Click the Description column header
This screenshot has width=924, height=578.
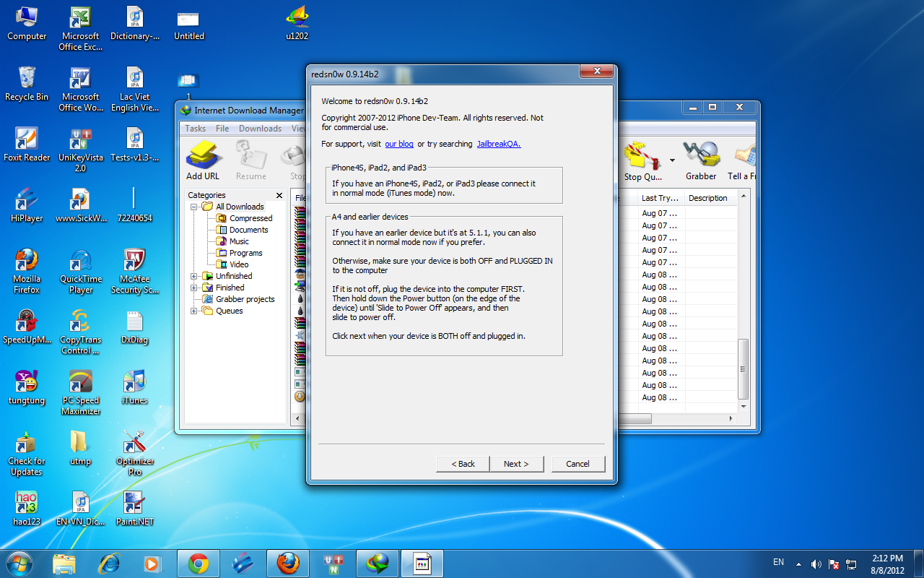pos(710,198)
